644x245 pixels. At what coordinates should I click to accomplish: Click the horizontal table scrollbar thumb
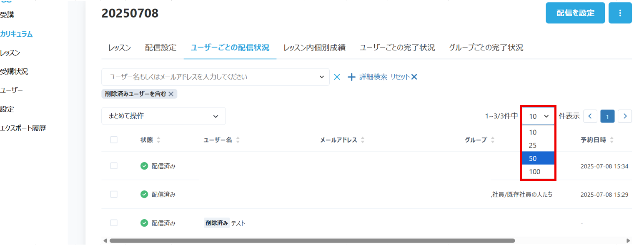coord(312,240)
